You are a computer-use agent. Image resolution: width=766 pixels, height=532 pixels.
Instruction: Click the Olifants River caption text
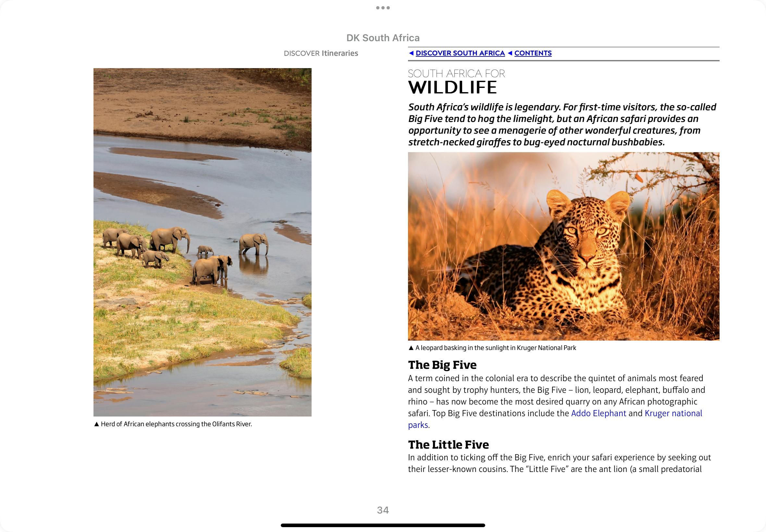pos(177,424)
